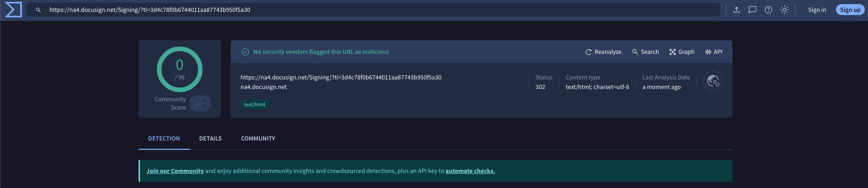868x188 pixels.
Task: Switch to the Details tab
Action: click(x=210, y=139)
